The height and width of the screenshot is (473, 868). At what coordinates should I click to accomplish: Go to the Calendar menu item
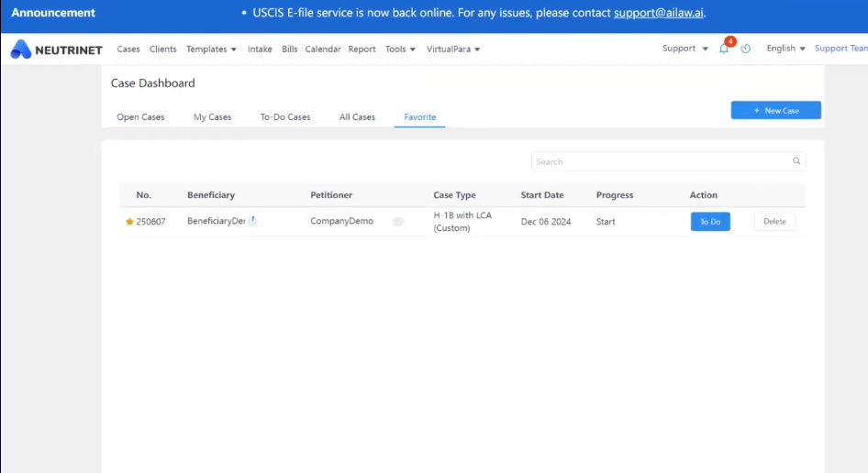pyautogui.click(x=323, y=49)
